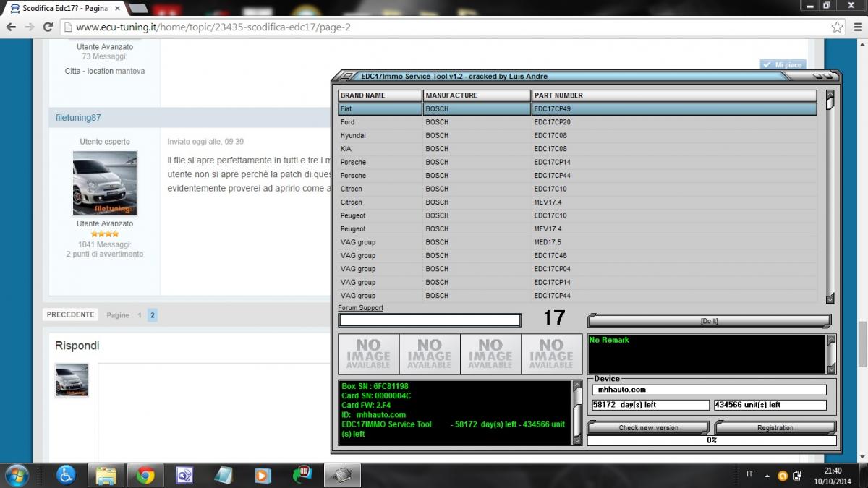This screenshot has width=868, height=488.
Task: Sort by BRAND NAME column header
Action: click(x=380, y=95)
